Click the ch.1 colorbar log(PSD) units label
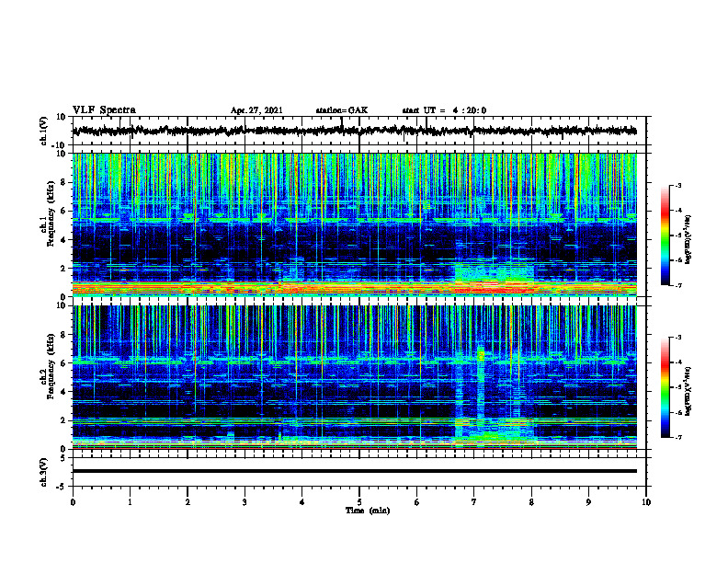This screenshot has width=728, height=563. click(688, 239)
